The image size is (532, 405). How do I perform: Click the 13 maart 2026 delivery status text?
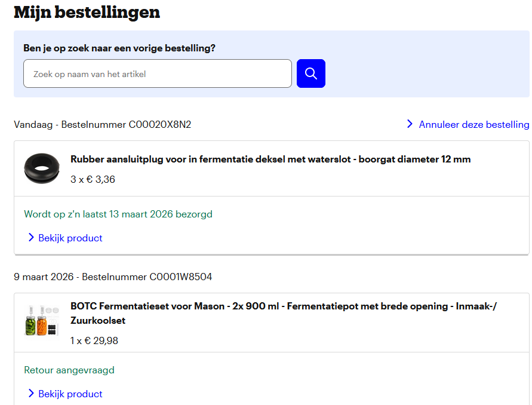click(118, 214)
